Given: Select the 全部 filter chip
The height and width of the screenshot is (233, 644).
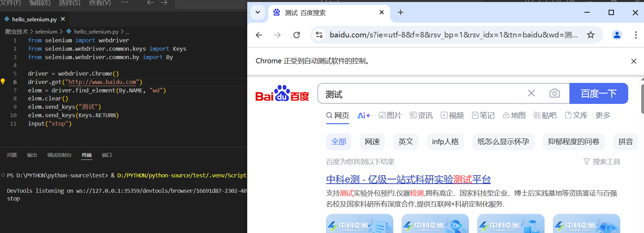Looking at the screenshot, I should tap(339, 142).
